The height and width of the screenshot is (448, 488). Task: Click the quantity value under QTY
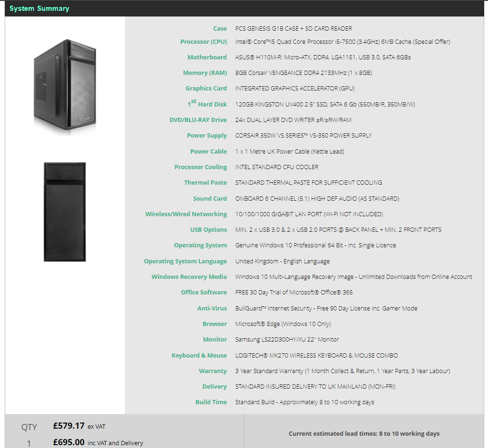[x=29, y=443]
